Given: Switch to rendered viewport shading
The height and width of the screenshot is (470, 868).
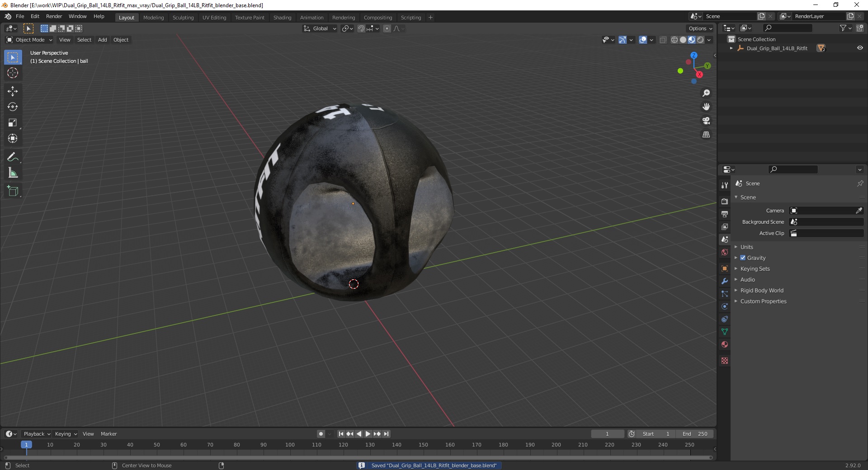Looking at the screenshot, I should point(700,40).
